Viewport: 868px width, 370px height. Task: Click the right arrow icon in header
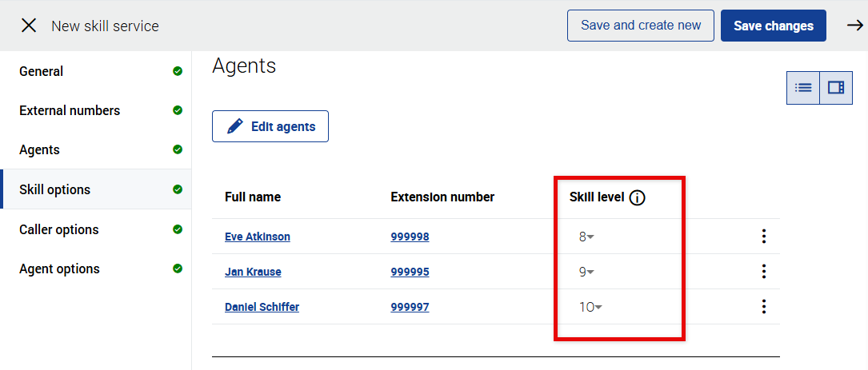854,26
